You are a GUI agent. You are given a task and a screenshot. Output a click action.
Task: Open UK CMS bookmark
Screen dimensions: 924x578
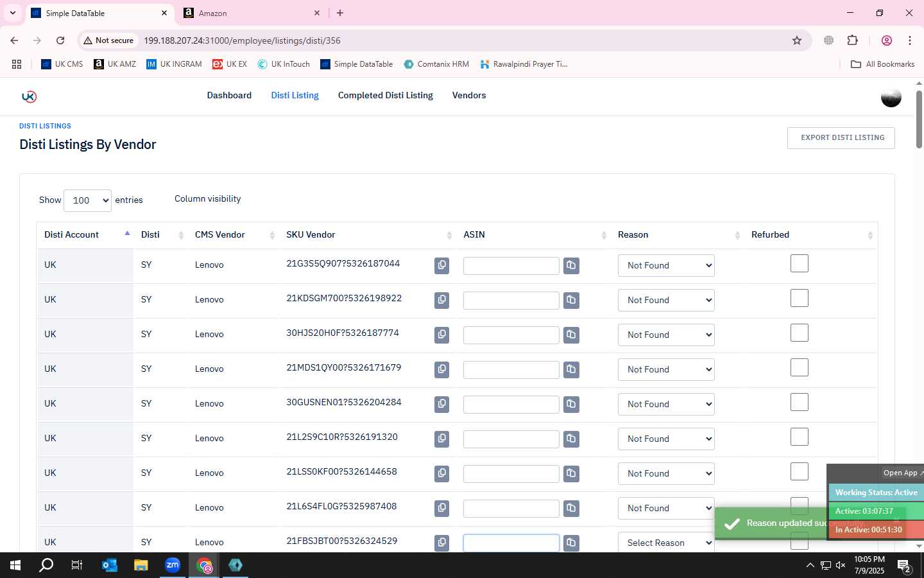pyautogui.click(x=62, y=64)
